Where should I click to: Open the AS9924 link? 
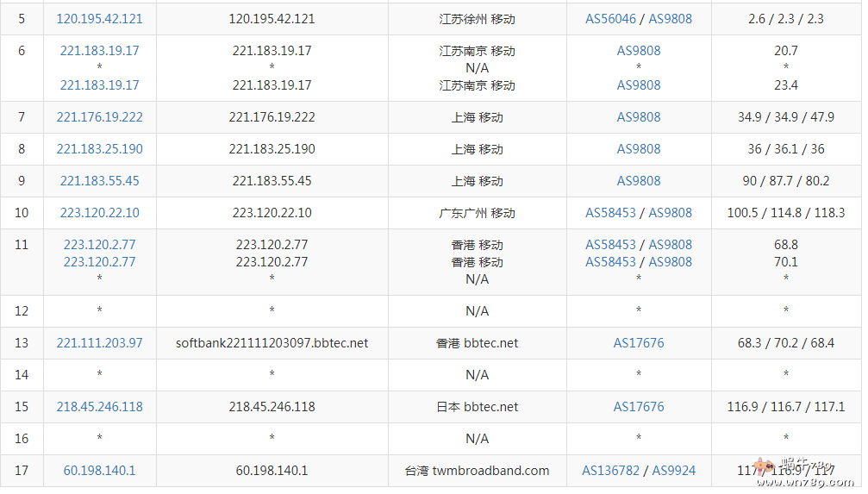[x=673, y=471]
